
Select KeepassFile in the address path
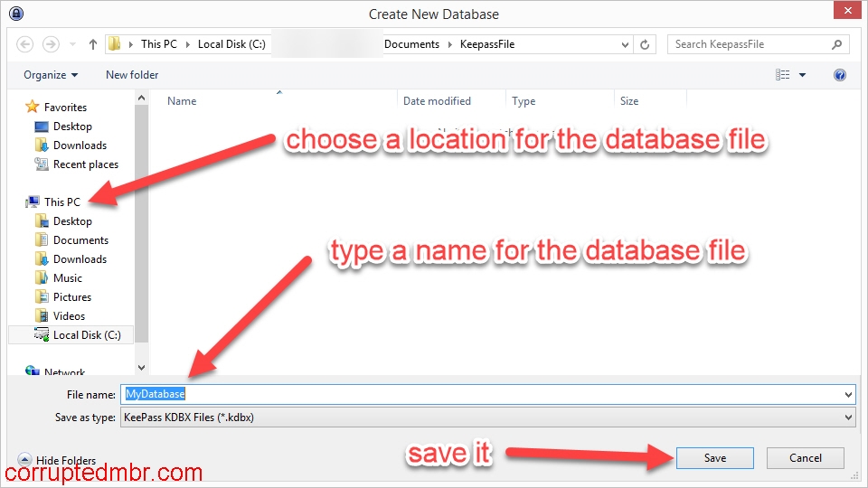tap(487, 44)
